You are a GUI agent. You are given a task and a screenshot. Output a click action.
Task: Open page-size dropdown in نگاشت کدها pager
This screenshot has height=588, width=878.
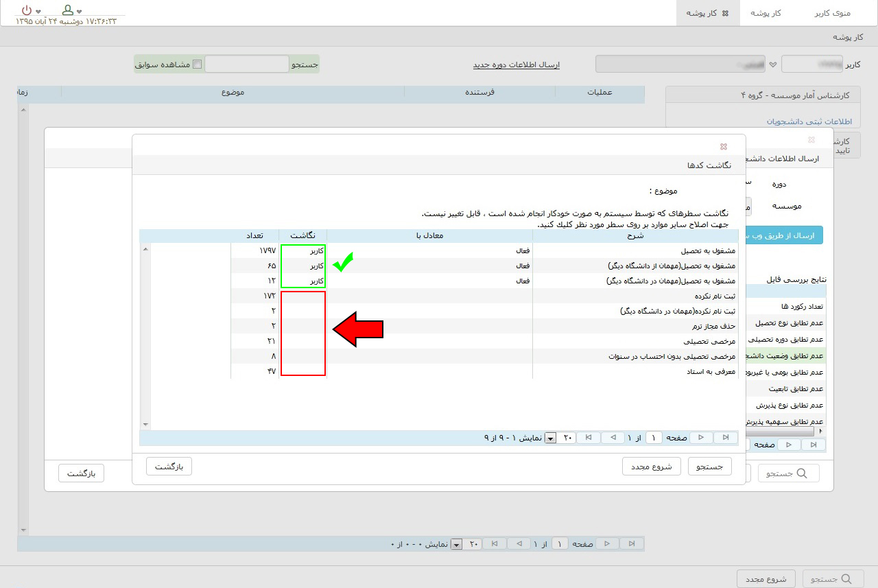550,438
